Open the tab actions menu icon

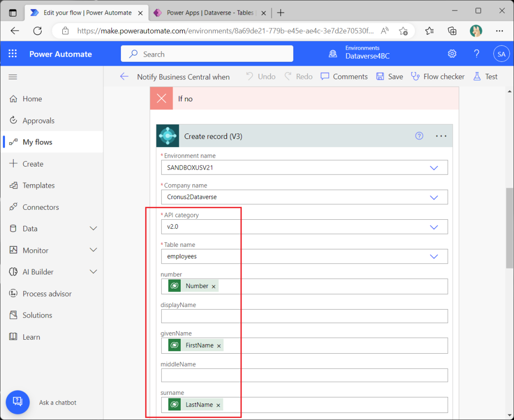[x=13, y=13]
